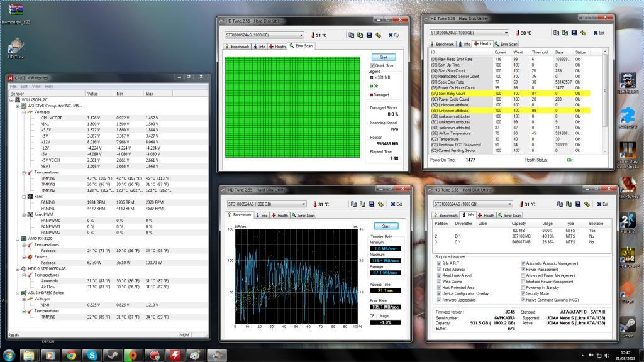Collapse HDD 0 ST31000524AS tree node
644x362 pixels.
[x=18, y=269]
